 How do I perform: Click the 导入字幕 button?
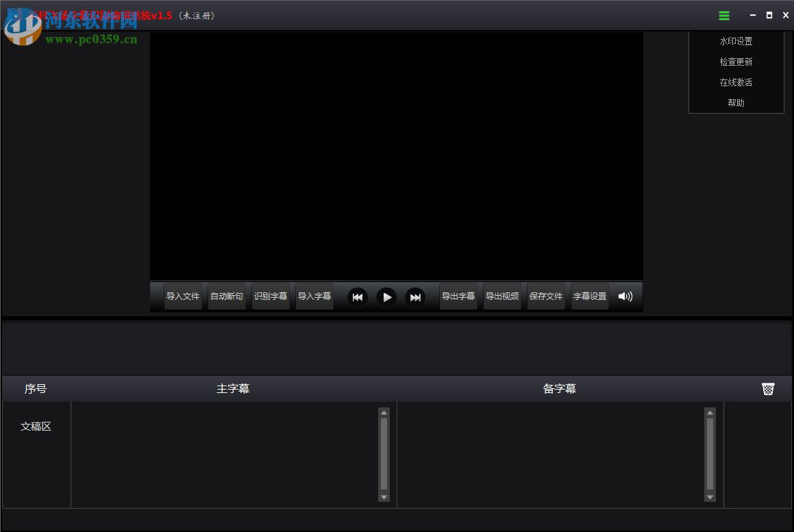click(x=314, y=296)
